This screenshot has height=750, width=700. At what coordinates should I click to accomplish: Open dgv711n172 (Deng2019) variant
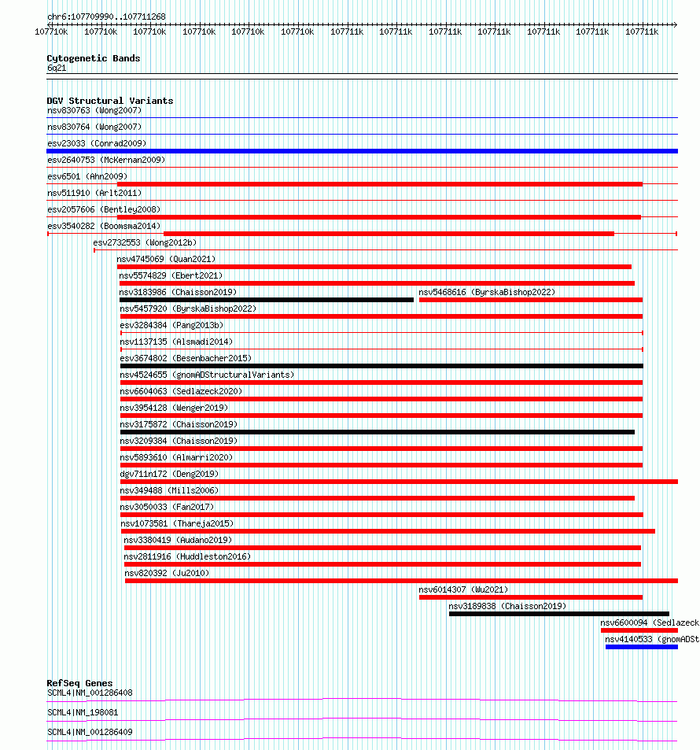(169, 474)
